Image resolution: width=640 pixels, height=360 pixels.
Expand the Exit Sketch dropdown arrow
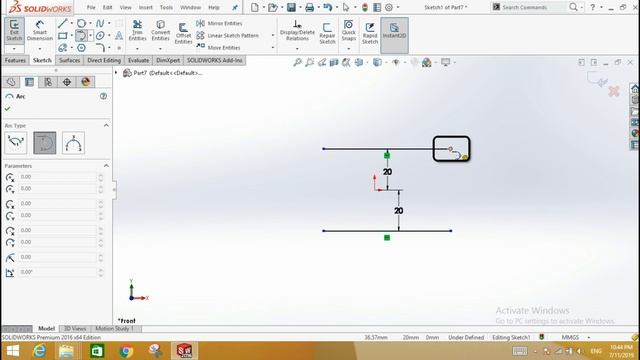pyautogui.click(x=14, y=49)
